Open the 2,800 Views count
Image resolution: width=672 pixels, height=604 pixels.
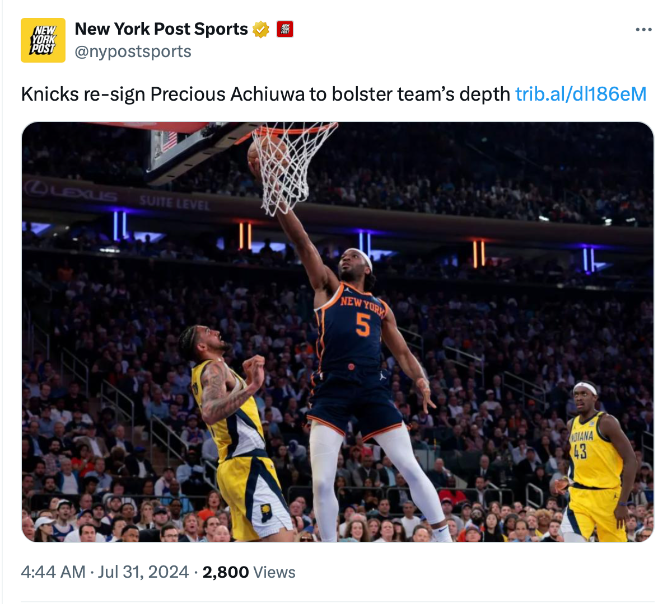[x=227, y=572]
